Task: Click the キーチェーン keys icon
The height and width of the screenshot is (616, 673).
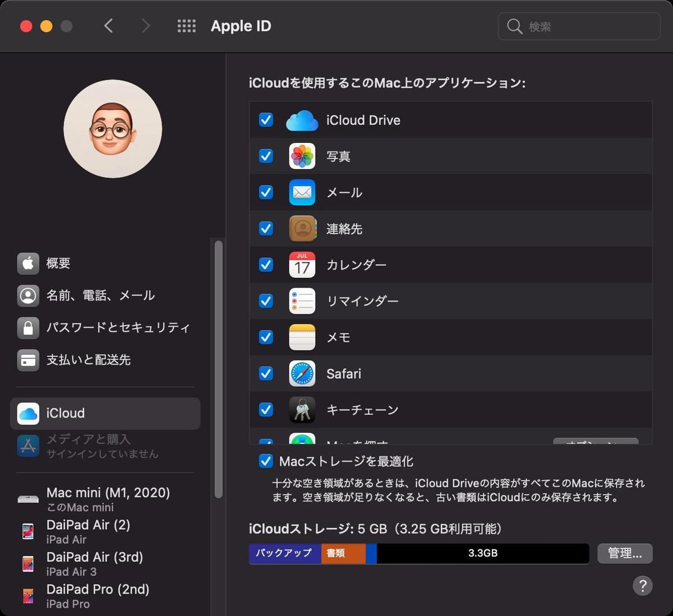Action: click(x=302, y=410)
